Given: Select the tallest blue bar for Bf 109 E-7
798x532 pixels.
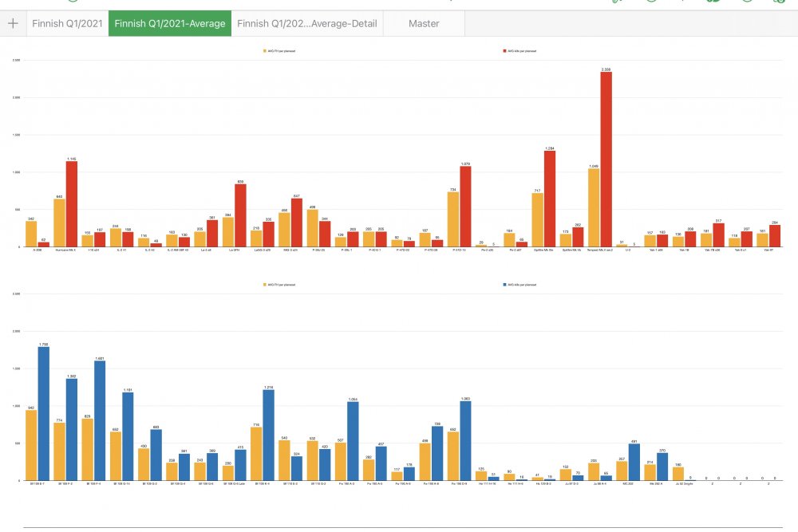Looking at the screenshot, I should coord(43,413).
